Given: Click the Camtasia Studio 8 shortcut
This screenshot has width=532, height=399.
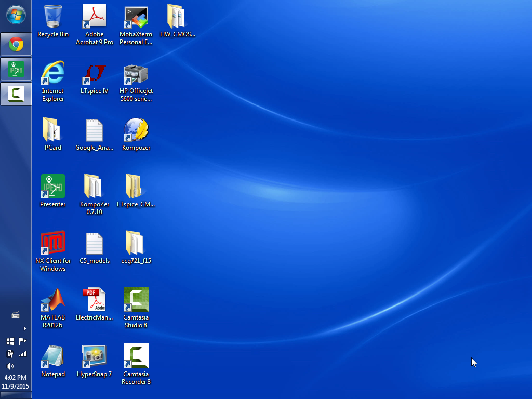Looking at the screenshot, I should tap(136, 301).
